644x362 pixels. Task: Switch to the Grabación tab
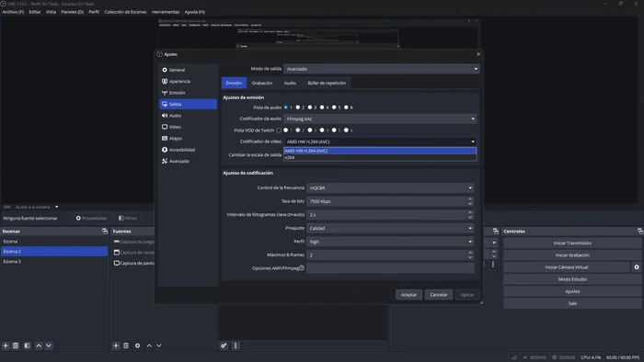pyautogui.click(x=262, y=83)
